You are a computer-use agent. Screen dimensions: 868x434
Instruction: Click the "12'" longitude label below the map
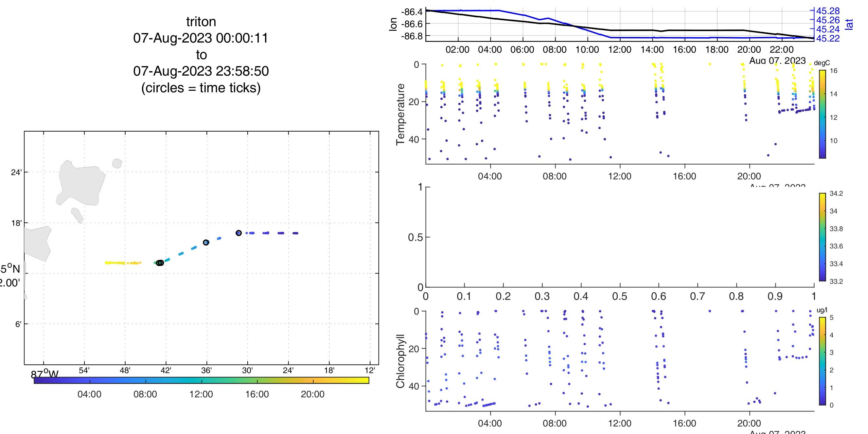[x=370, y=370]
